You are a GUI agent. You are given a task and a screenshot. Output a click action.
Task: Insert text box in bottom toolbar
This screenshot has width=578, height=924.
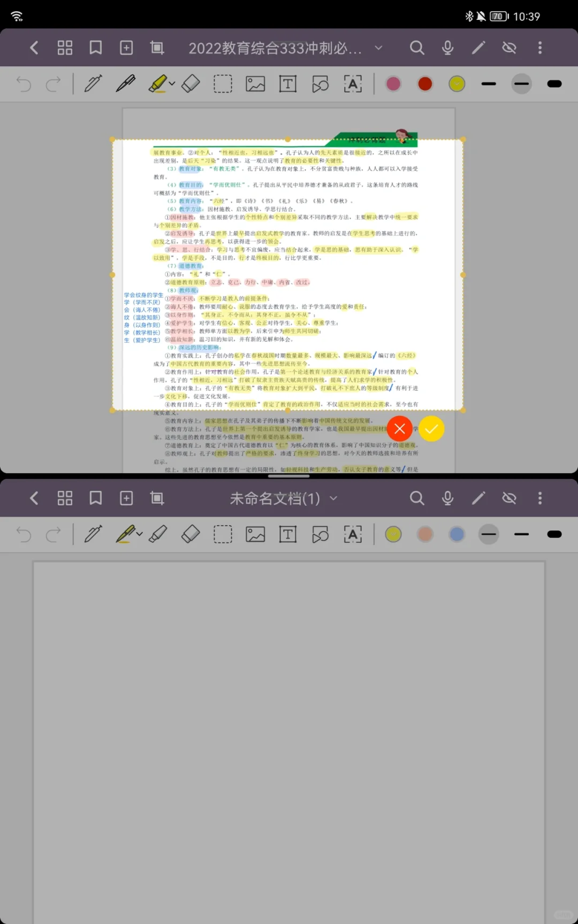pyautogui.click(x=288, y=534)
